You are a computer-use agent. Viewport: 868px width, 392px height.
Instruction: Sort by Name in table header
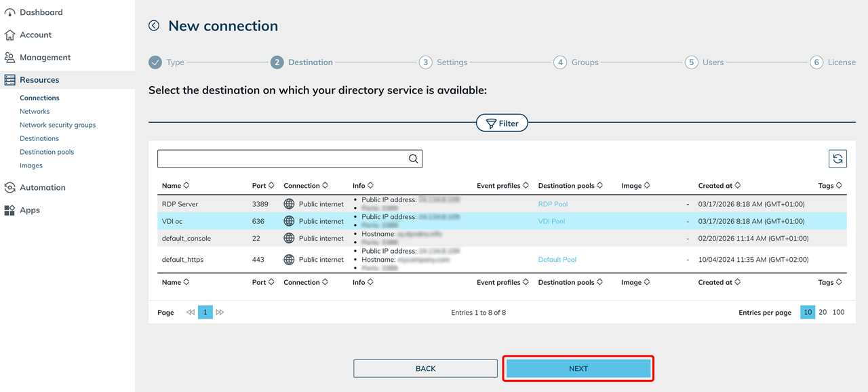tap(176, 186)
